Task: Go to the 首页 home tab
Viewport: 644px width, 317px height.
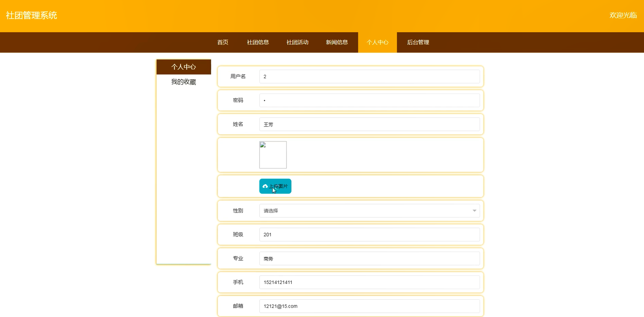Action: [x=223, y=42]
